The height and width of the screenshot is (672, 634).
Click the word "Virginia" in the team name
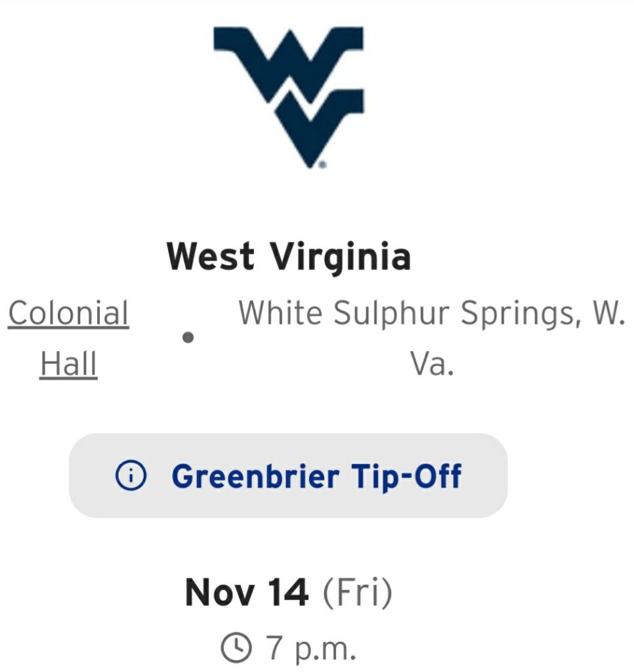tap(341, 256)
